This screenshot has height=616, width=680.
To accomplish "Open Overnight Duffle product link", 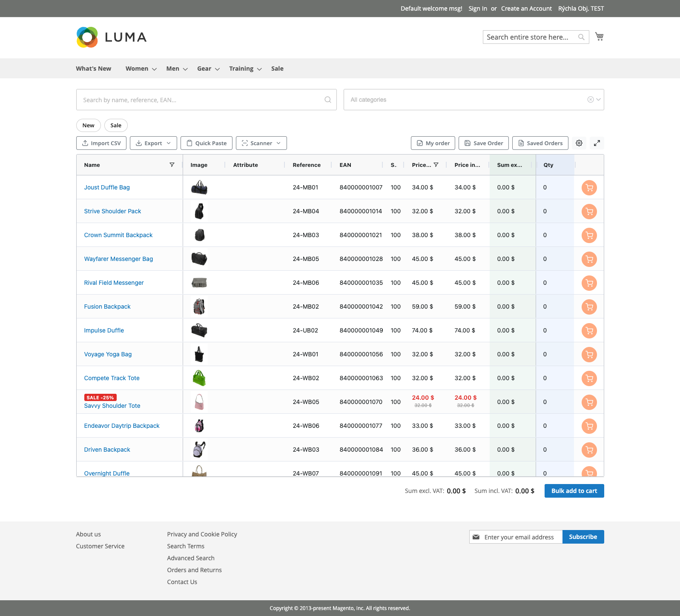I will click(x=107, y=473).
